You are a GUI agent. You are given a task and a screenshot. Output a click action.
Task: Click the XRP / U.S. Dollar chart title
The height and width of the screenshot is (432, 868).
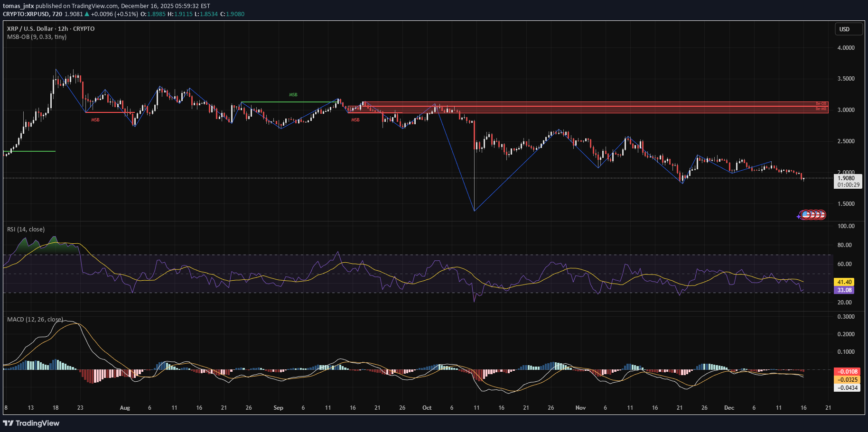[51, 29]
